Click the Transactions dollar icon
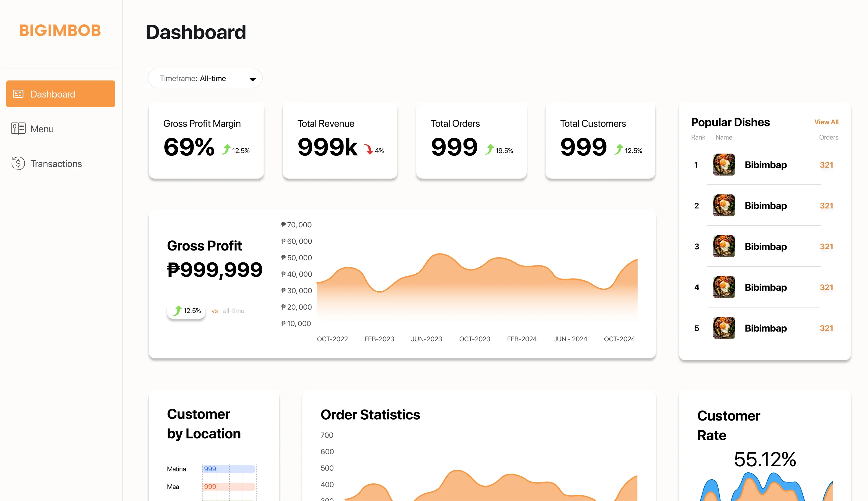This screenshot has height=501, width=868. pos(18,163)
